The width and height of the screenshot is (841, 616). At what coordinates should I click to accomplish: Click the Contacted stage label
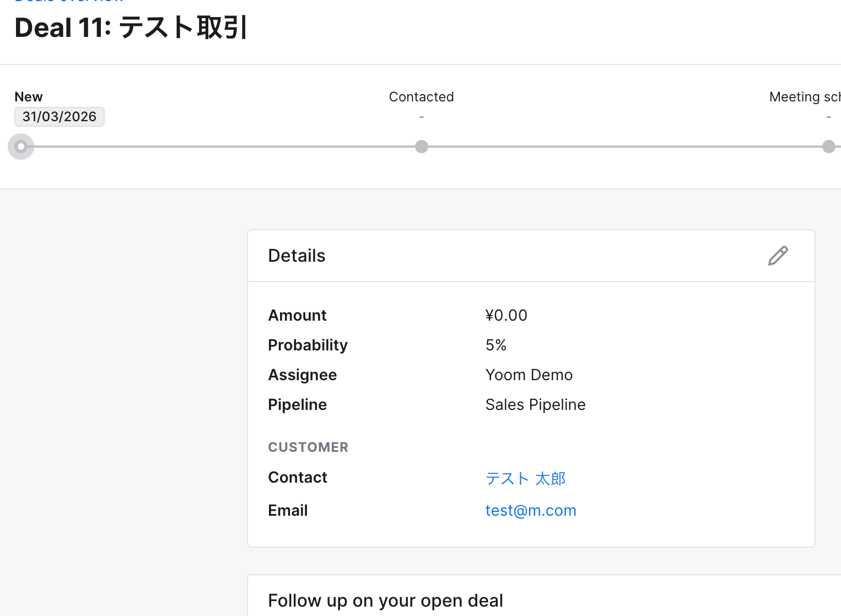point(422,97)
